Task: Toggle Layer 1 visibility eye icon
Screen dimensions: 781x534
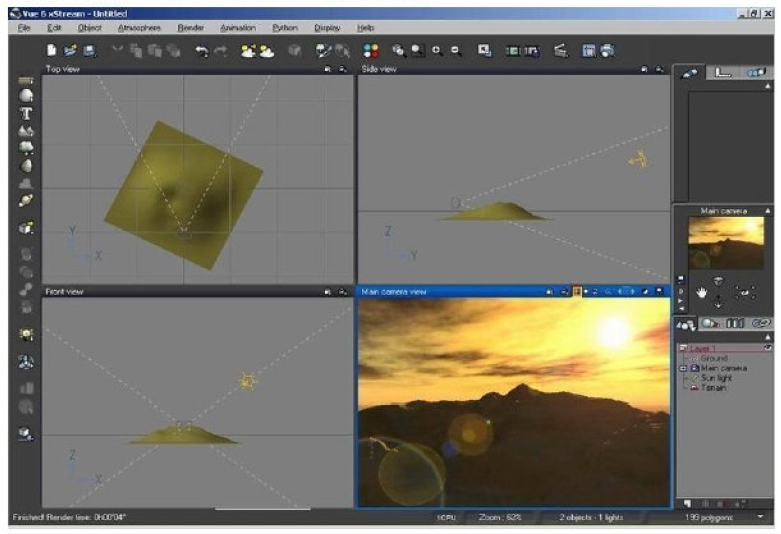Action: pos(766,348)
